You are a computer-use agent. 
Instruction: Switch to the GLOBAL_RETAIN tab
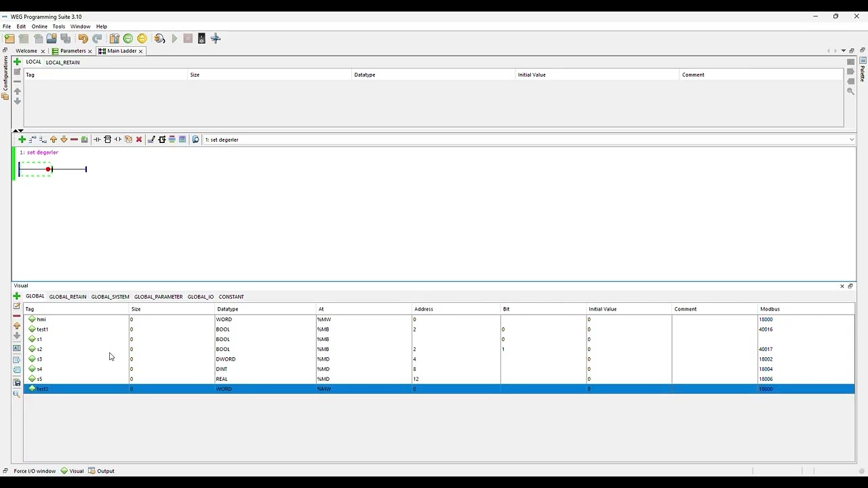(68, 297)
